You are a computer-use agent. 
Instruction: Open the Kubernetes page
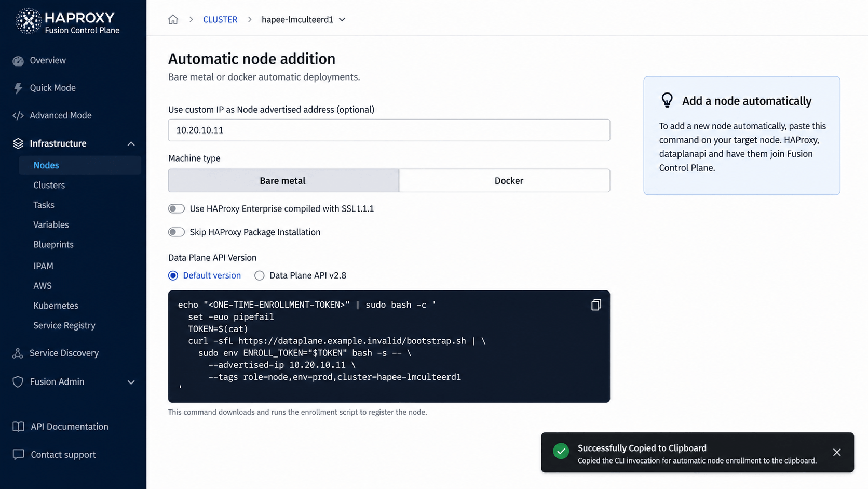(56, 306)
